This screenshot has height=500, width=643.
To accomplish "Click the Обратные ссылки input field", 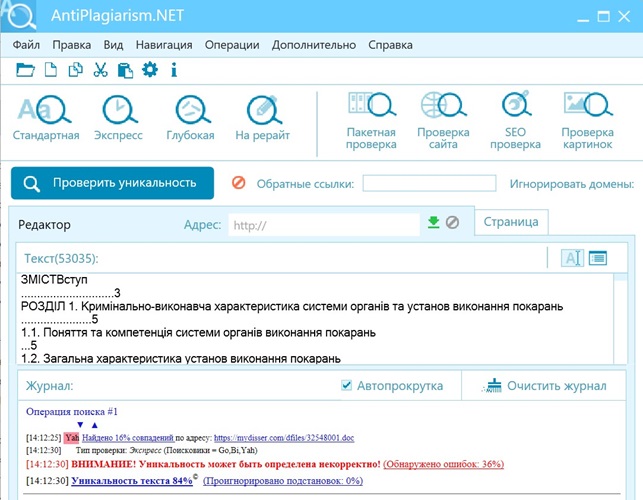I will coord(429,183).
